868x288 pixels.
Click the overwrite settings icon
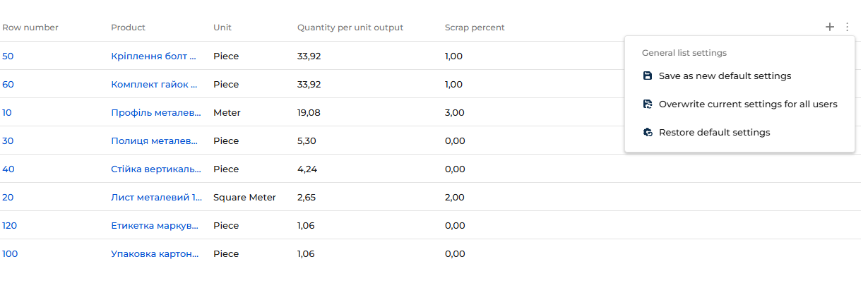(x=648, y=104)
